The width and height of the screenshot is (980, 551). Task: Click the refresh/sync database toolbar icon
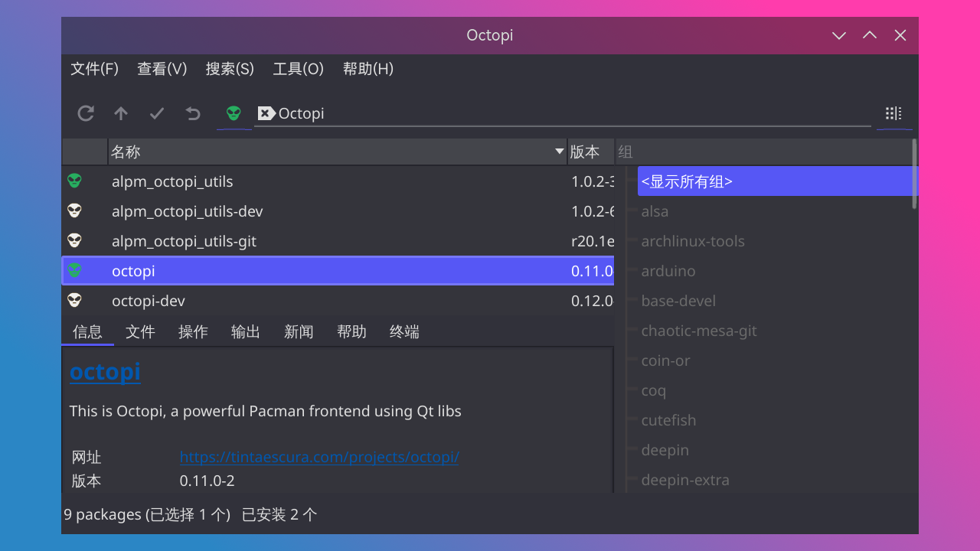[86, 113]
